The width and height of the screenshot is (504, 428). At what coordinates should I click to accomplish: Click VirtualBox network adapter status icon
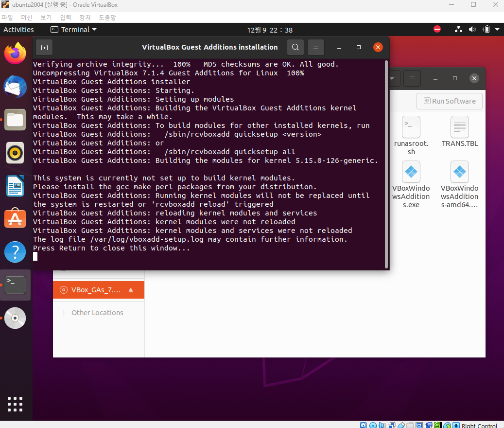pyautogui.click(x=392, y=425)
